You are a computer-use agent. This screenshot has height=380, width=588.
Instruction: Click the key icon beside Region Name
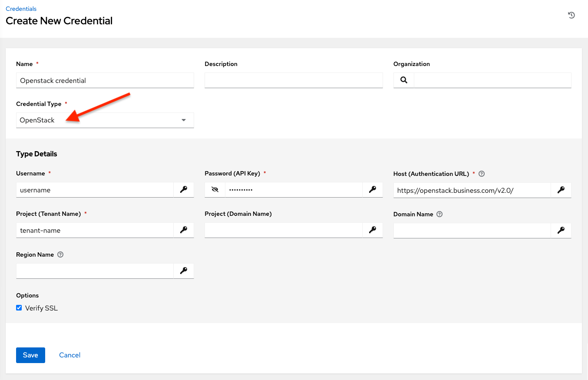(x=183, y=271)
